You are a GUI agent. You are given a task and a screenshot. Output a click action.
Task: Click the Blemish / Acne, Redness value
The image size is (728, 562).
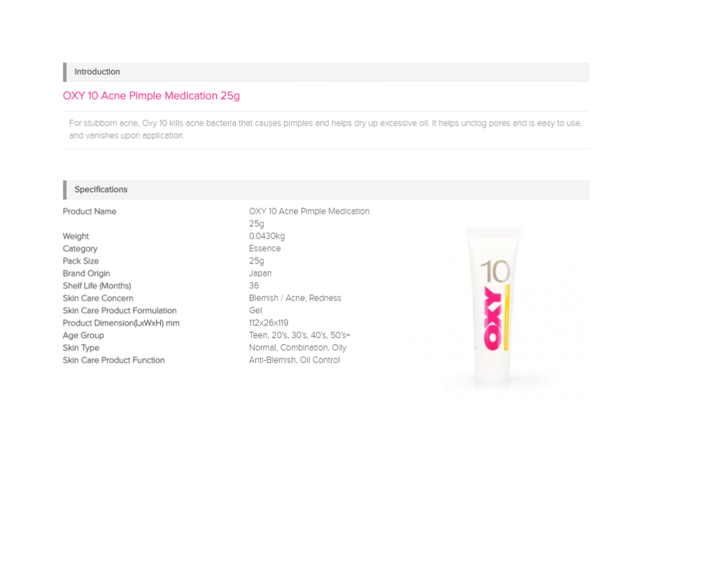(295, 299)
